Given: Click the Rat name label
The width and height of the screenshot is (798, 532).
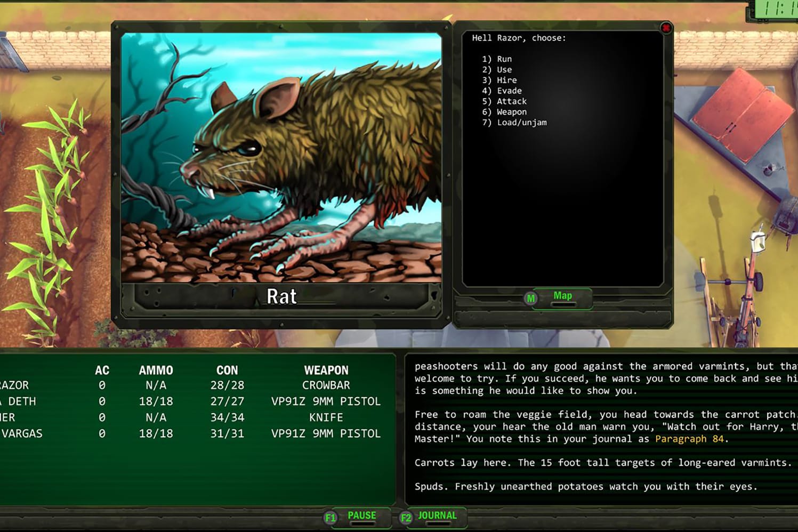Looking at the screenshot, I should click(281, 296).
